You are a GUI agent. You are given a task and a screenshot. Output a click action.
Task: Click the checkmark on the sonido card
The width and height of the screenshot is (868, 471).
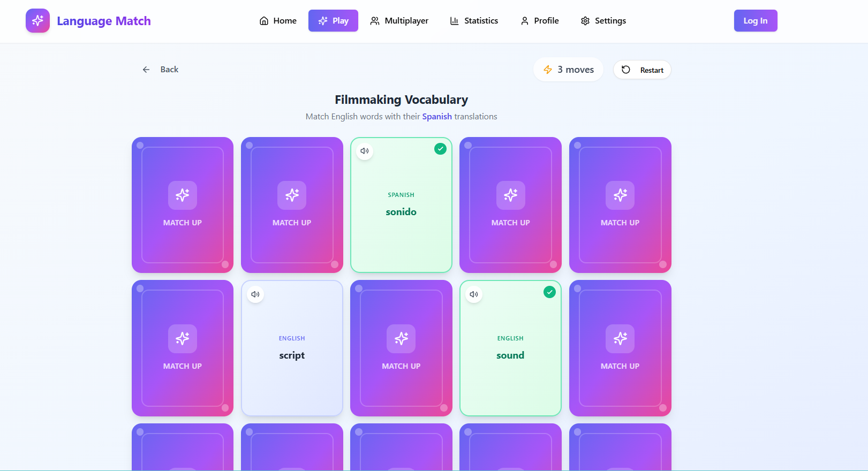pyautogui.click(x=440, y=149)
